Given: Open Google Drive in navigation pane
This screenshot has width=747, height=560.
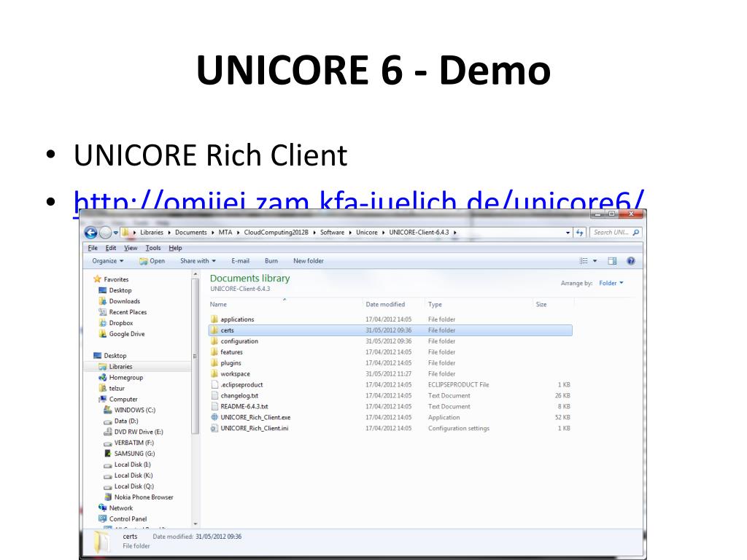Looking at the screenshot, I should pos(126,334).
